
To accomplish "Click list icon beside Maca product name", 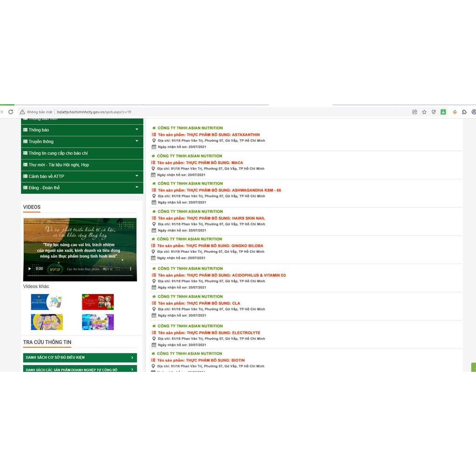I will click(x=153, y=162).
